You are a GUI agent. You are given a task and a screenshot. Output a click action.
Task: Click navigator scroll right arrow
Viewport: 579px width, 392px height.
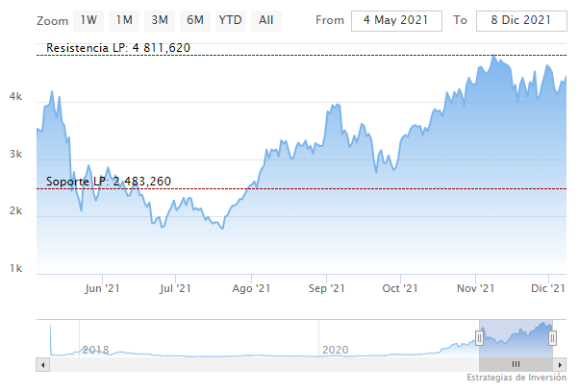point(560,365)
